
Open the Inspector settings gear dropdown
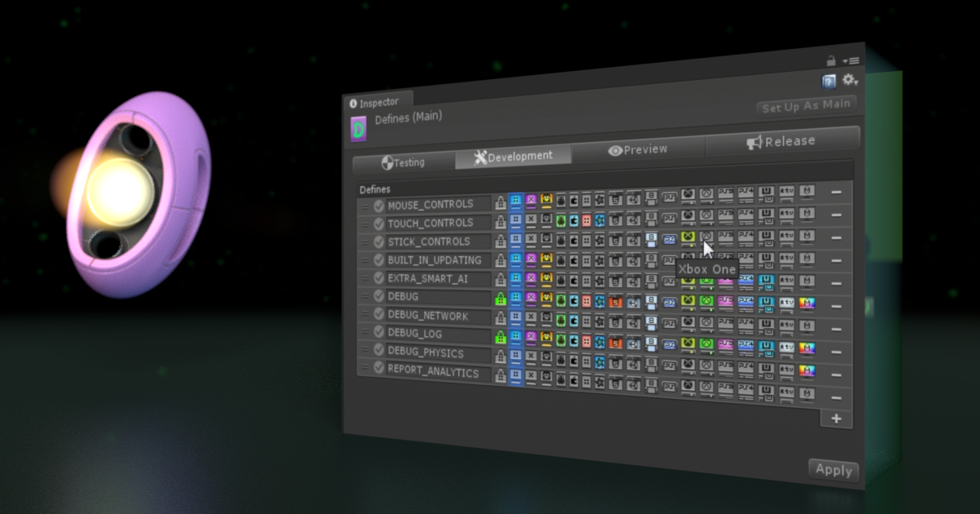tap(849, 80)
